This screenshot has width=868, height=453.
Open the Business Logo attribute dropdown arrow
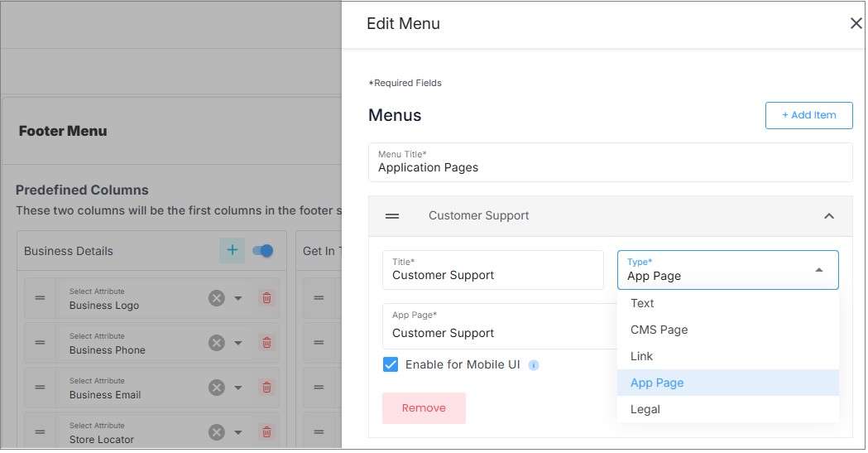(x=238, y=298)
